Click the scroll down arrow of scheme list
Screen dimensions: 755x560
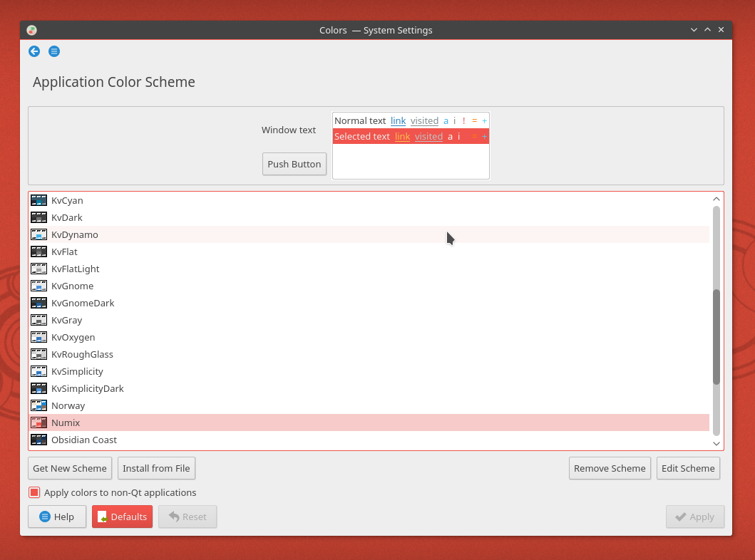click(x=717, y=444)
